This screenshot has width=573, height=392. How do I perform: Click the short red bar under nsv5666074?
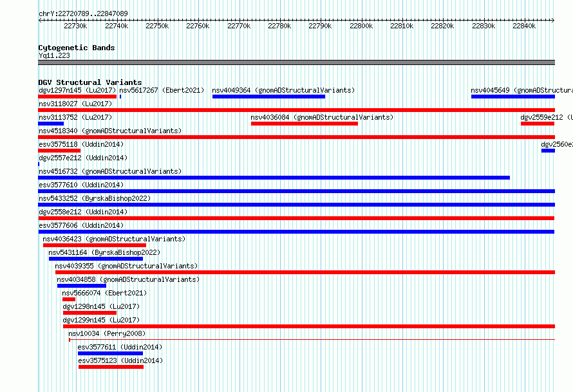click(69, 299)
